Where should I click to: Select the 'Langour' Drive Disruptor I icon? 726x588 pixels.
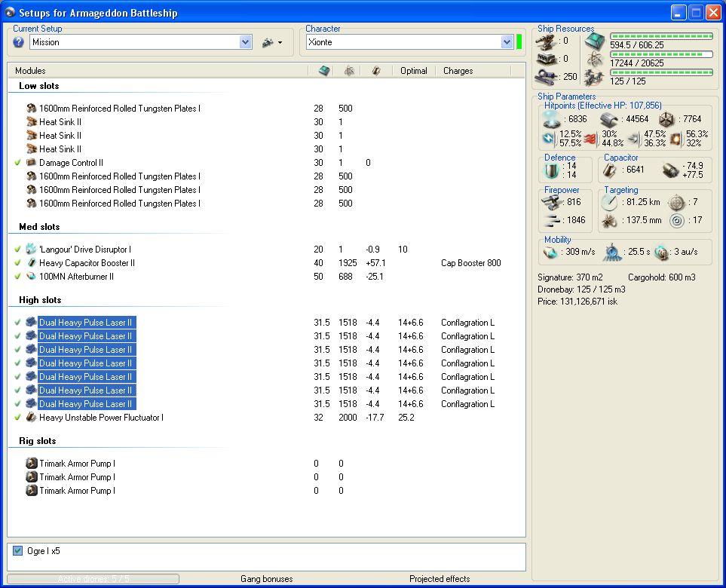pyautogui.click(x=32, y=250)
